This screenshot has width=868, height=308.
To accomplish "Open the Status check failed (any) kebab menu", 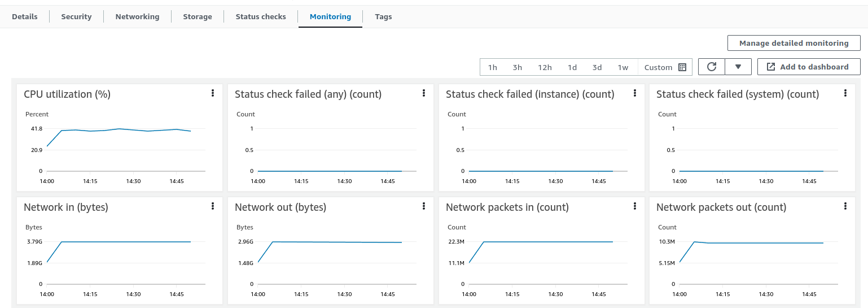I will (424, 93).
